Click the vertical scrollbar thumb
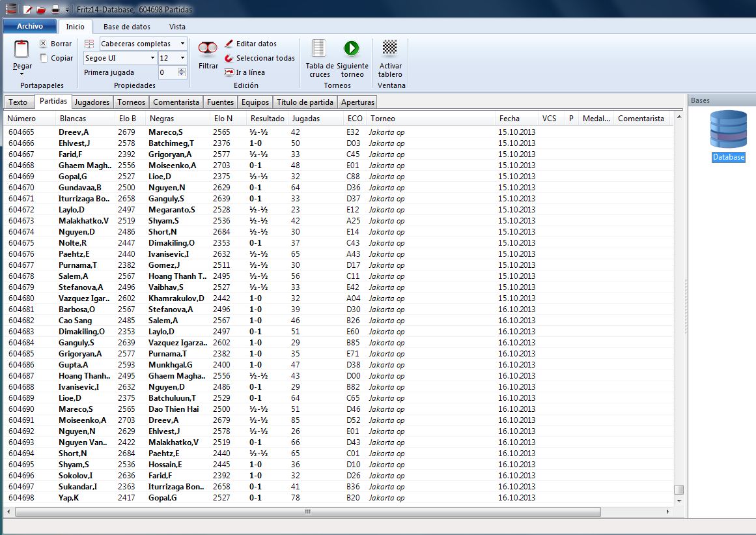 tap(679, 489)
